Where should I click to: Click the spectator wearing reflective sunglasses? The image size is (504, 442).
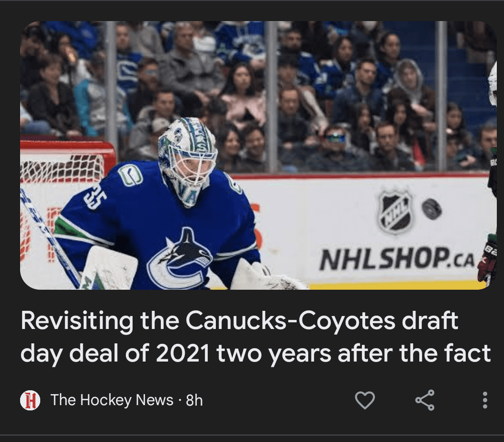(x=335, y=138)
